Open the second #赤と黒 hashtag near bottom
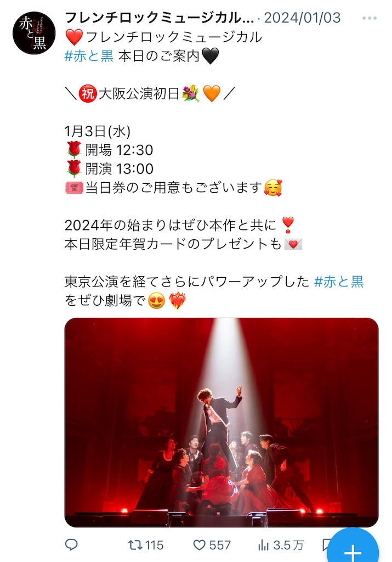Image resolution: width=392 pixels, height=562 pixels. 339,282
